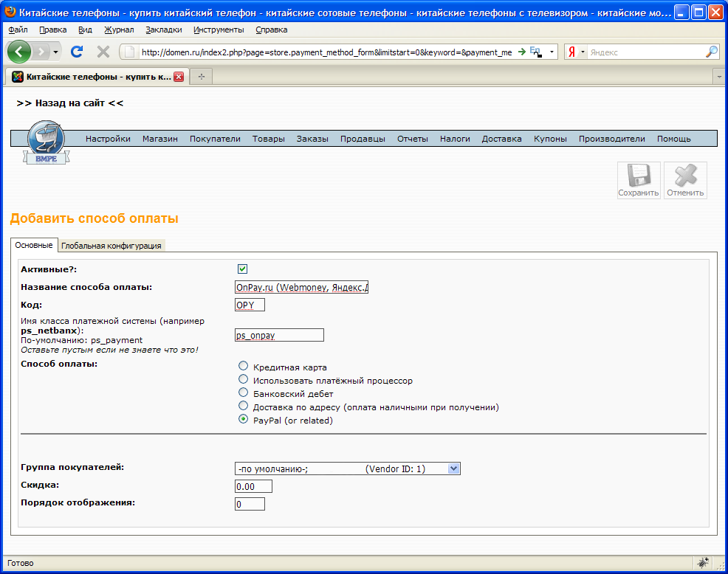Open the Группа покупателей dropdown
This screenshot has width=728, height=574.
coord(453,468)
